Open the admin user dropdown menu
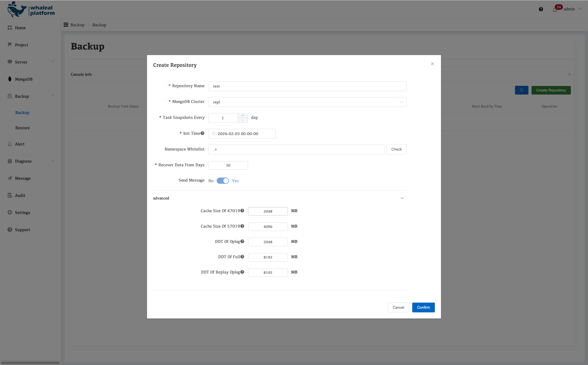The width and height of the screenshot is (588, 365). [572, 9]
